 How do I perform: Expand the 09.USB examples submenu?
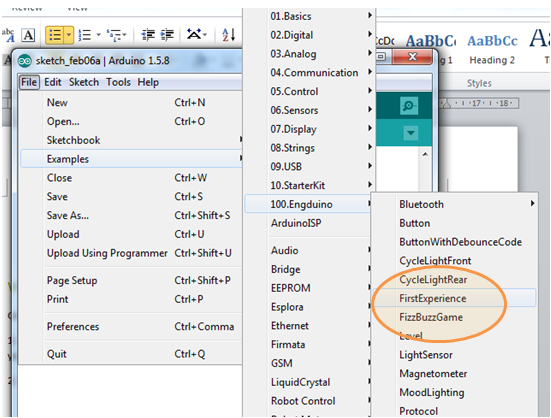click(x=309, y=166)
